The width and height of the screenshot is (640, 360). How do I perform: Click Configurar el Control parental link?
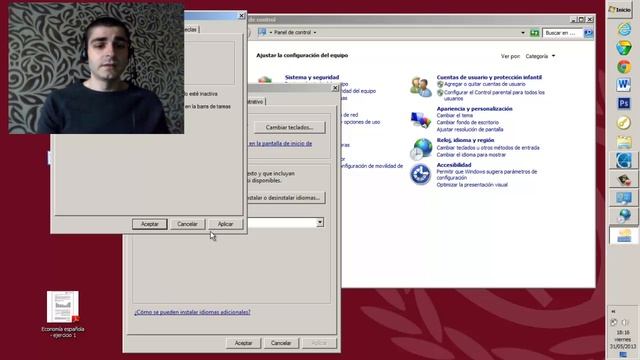coord(494,96)
